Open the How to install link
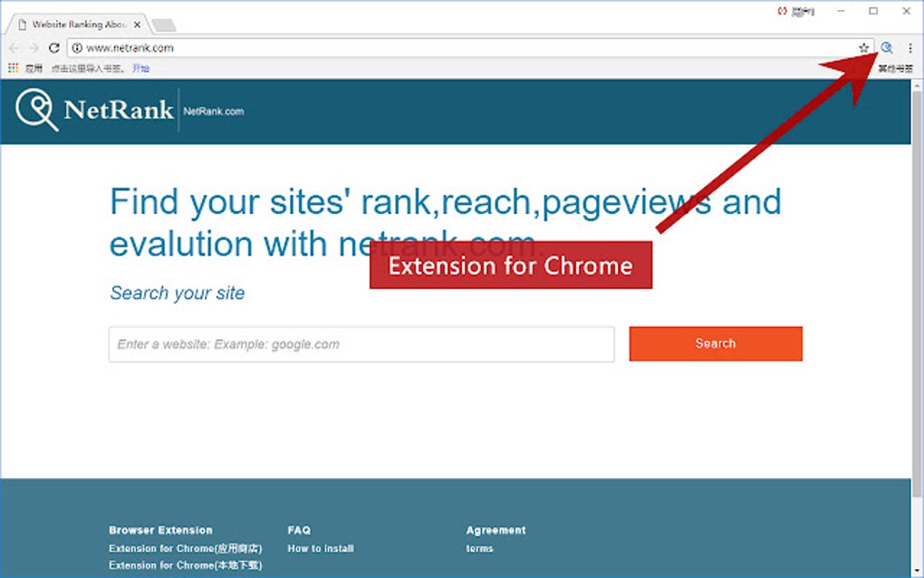Image resolution: width=924 pixels, height=578 pixels. pyautogui.click(x=321, y=548)
